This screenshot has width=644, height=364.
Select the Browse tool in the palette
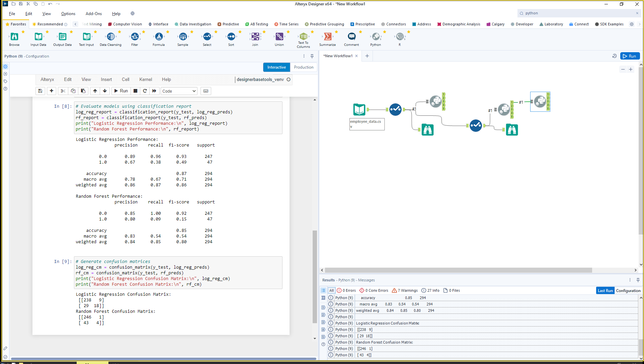[14, 37]
